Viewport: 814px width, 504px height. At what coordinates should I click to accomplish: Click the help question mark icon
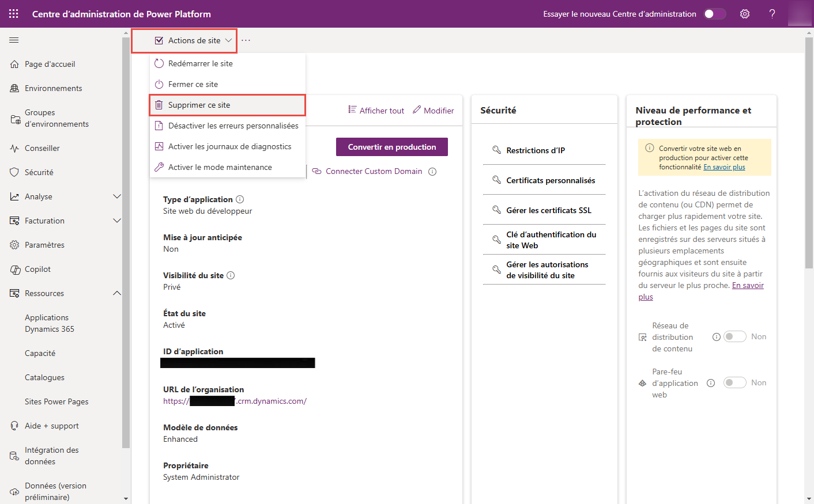pos(772,14)
